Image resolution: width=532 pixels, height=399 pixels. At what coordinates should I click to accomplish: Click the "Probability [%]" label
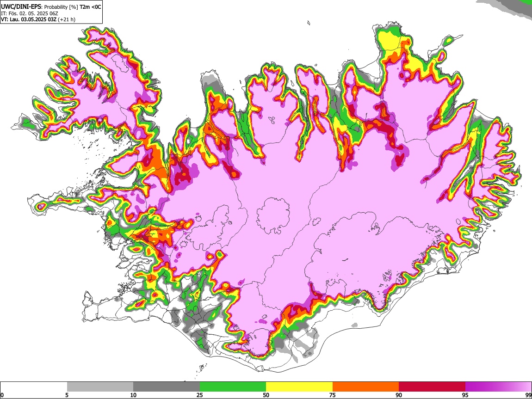(x=61, y=7)
